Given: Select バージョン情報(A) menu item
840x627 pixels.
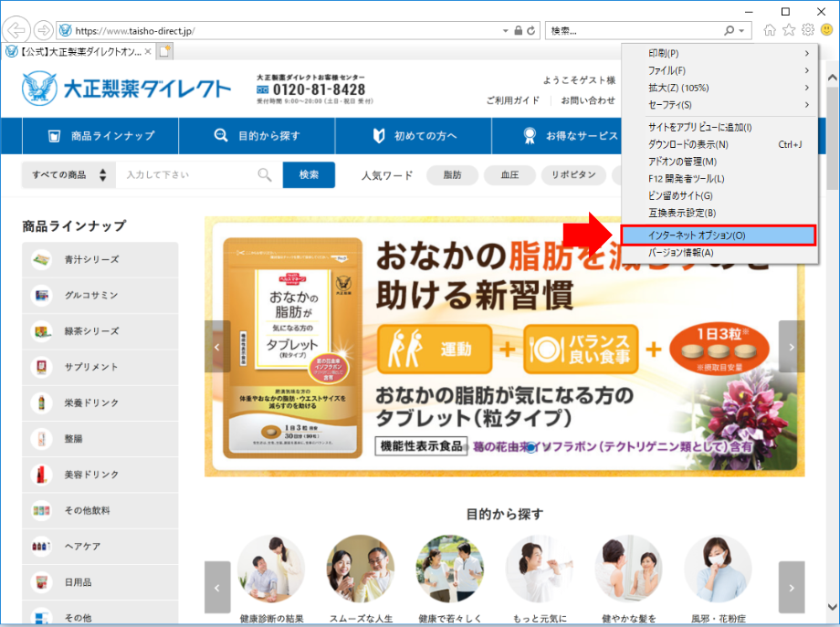Looking at the screenshot, I should pos(719,253).
